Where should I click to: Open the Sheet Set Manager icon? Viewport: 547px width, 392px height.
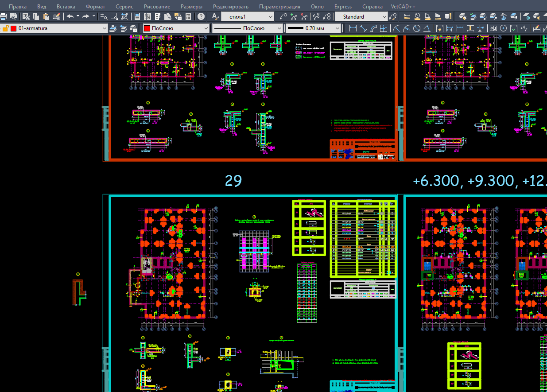point(167,16)
